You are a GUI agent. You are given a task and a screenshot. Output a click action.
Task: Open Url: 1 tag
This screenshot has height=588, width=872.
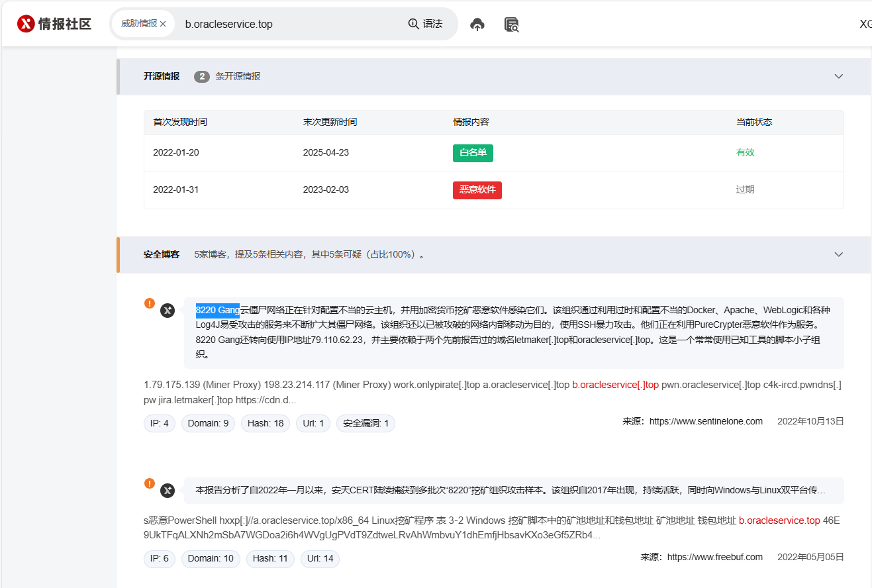tap(313, 423)
